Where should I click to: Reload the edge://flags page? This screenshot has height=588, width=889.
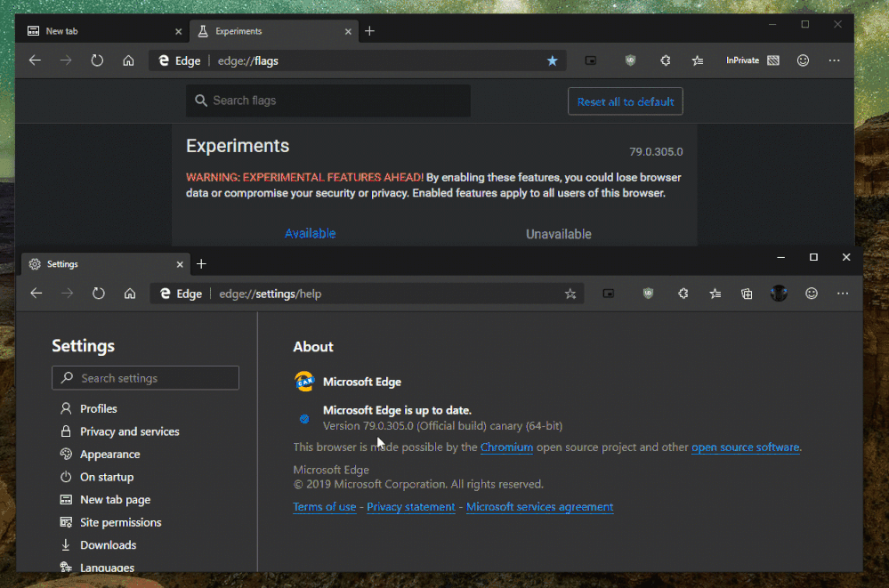tap(97, 60)
